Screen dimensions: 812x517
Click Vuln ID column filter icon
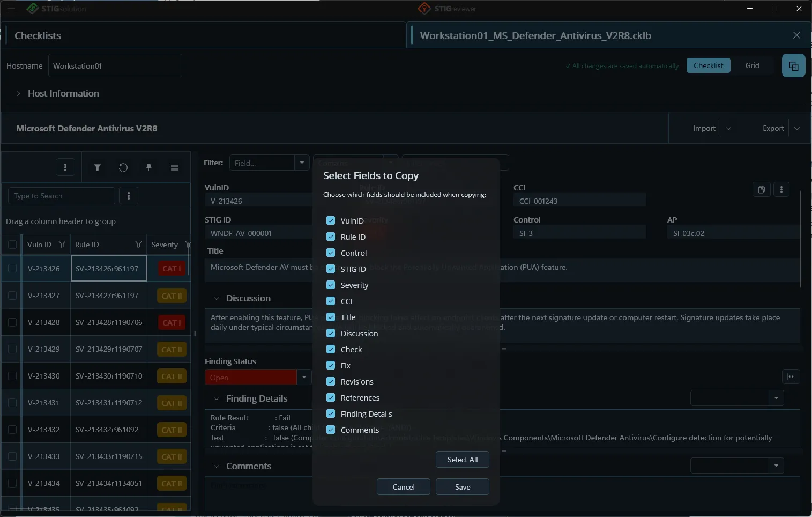coord(62,245)
